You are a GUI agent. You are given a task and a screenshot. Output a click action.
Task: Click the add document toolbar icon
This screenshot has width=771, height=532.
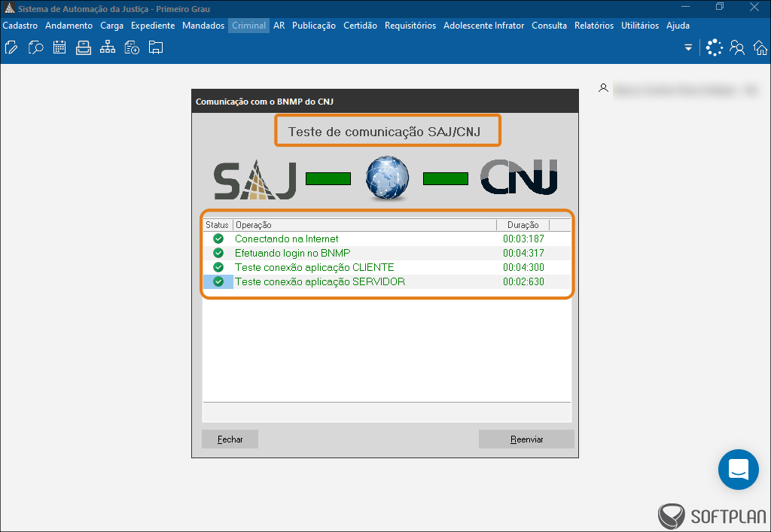pos(132,47)
